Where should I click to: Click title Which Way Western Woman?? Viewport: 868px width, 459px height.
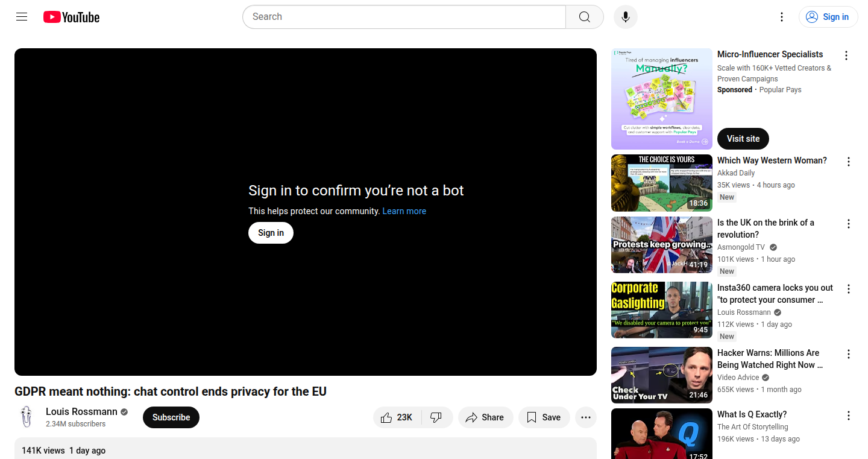[772, 160]
